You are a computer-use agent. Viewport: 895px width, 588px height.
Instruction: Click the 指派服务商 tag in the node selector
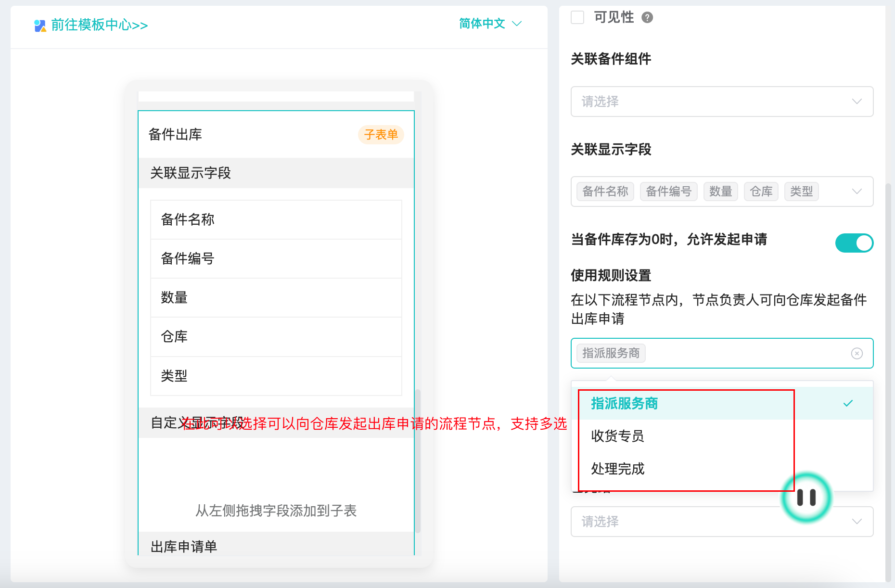click(x=611, y=353)
